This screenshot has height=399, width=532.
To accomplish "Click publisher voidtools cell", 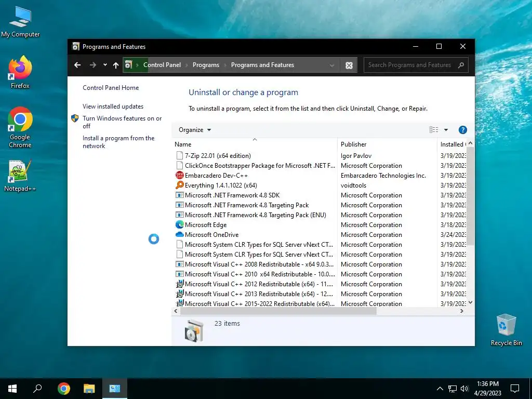I will tap(353, 185).
